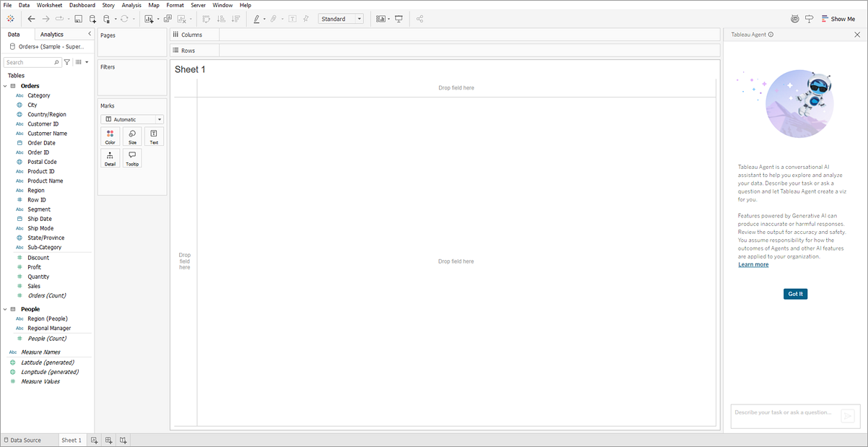Click the Back (undo) arrow in toolbar

[31, 19]
